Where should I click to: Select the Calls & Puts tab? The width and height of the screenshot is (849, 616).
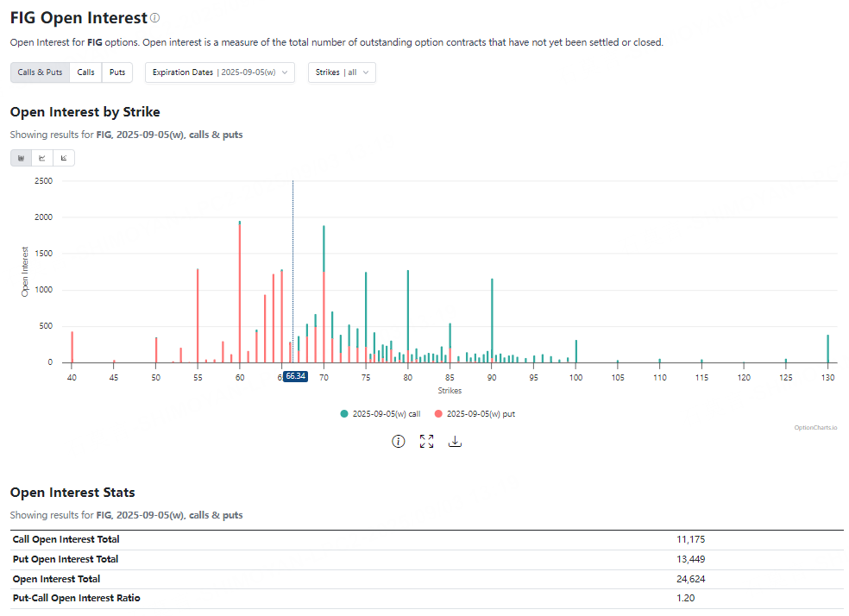click(40, 72)
